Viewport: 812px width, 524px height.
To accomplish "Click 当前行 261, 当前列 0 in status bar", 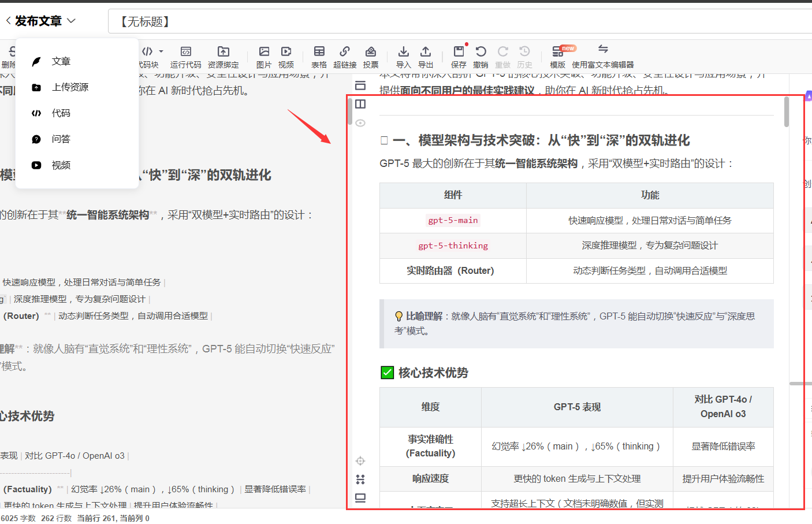I will coord(113,518).
